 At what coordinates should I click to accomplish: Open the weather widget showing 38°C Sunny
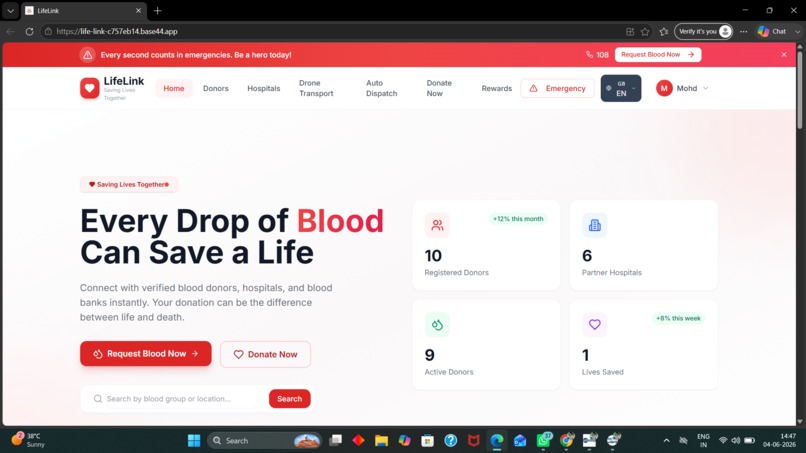29,440
